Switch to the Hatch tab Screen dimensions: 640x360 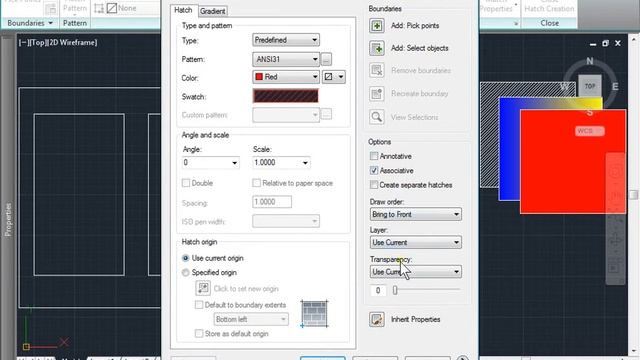tap(183, 10)
